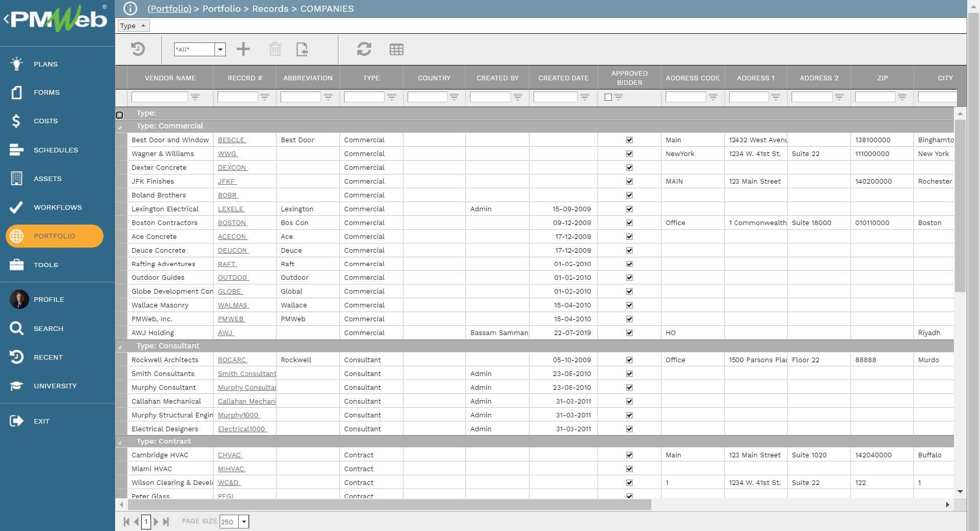This screenshot has width=980, height=531.
Task: Click the horizontal scrollbar of the grid
Action: tap(389, 505)
